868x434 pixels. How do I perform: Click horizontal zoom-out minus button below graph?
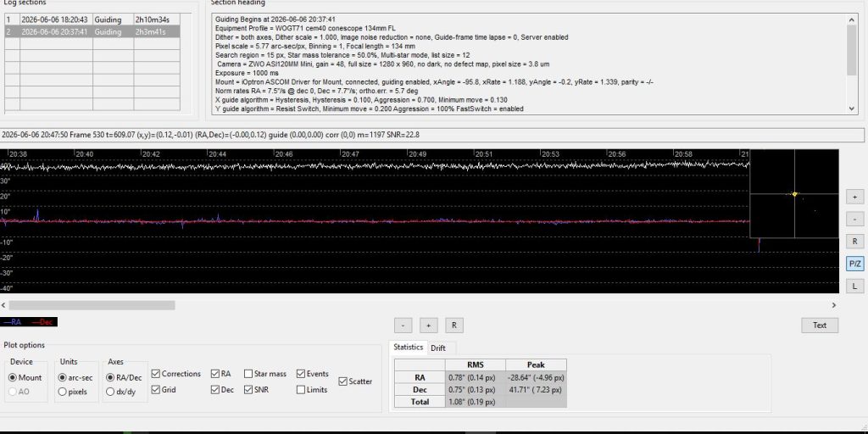click(x=403, y=325)
